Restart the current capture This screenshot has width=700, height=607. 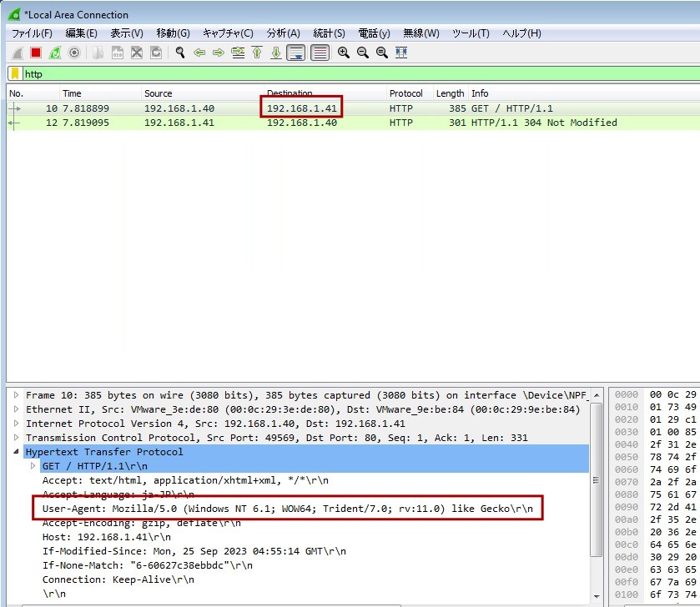pyautogui.click(x=55, y=53)
